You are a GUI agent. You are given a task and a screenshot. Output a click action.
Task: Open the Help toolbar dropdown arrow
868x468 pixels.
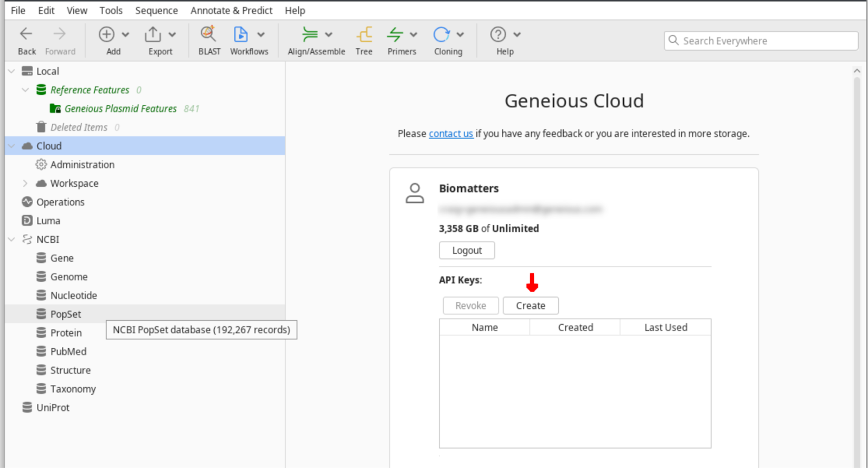517,35
